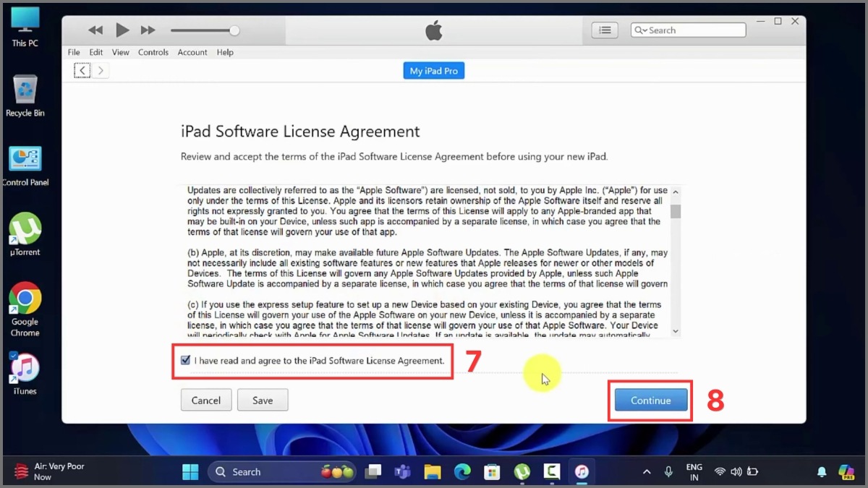This screenshot has width=868, height=488.
Task: Open µTorrent on the taskbar
Action: point(522,472)
